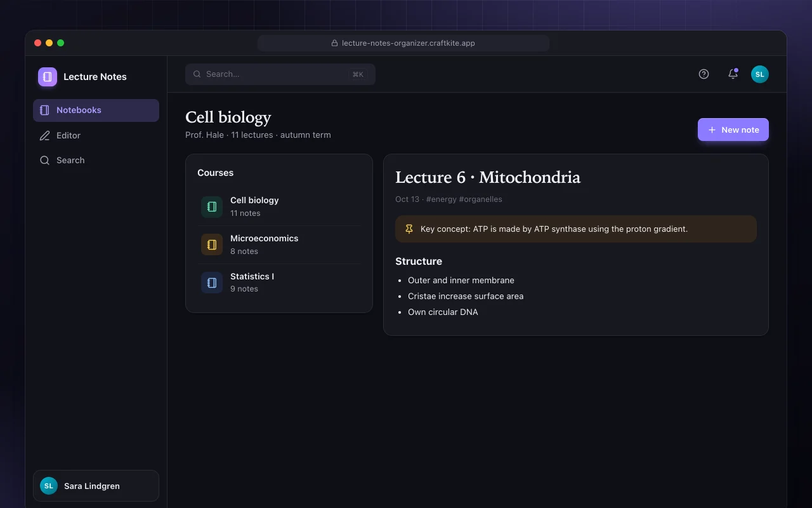Viewport: 812px width, 508px height.
Task: Click the '11 notes' count text
Action: pos(246,213)
